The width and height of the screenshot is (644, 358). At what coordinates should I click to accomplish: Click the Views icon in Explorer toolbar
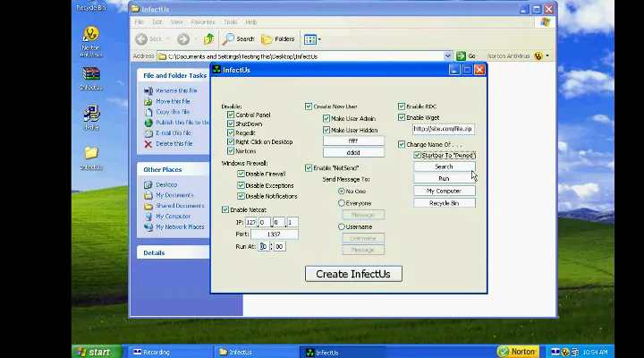coord(309,39)
